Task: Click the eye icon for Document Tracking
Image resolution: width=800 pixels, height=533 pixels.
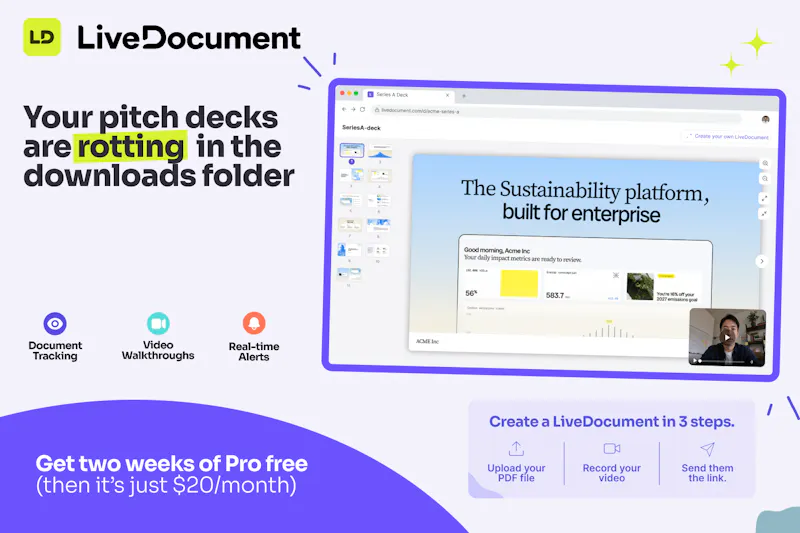Action: 55,323
